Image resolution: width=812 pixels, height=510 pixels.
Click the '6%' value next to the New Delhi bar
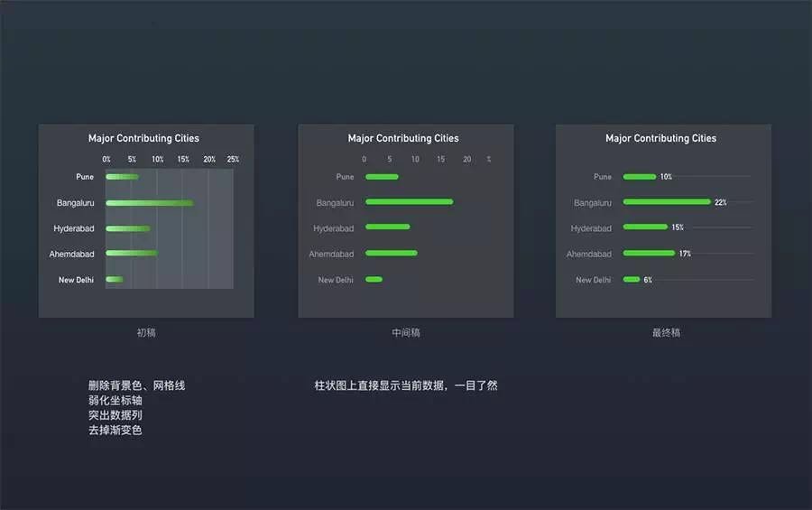pyautogui.click(x=648, y=280)
